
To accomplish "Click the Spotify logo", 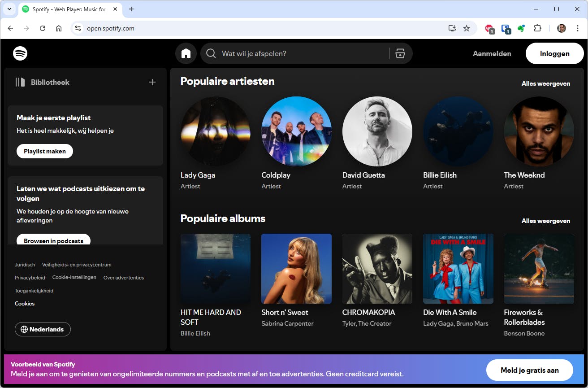I will point(20,53).
